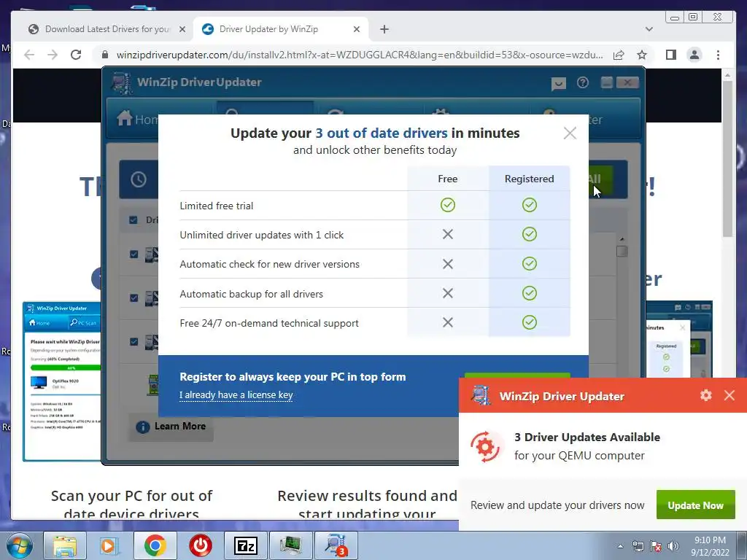Select the 'Driver Updater by WinZip' browser tab
Image resolution: width=747 pixels, height=560 pixels.
[x=280, y=29]
